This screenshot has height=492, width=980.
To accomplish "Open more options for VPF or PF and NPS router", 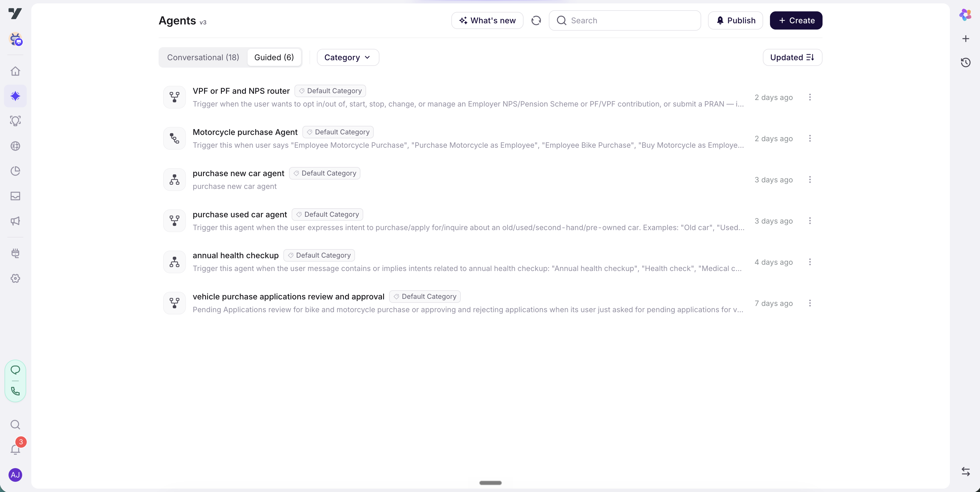I will point(810,97).
